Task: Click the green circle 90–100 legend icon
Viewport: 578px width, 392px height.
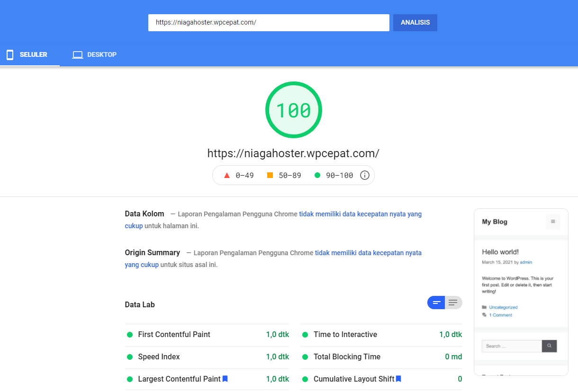Action: tap(317, 175)
